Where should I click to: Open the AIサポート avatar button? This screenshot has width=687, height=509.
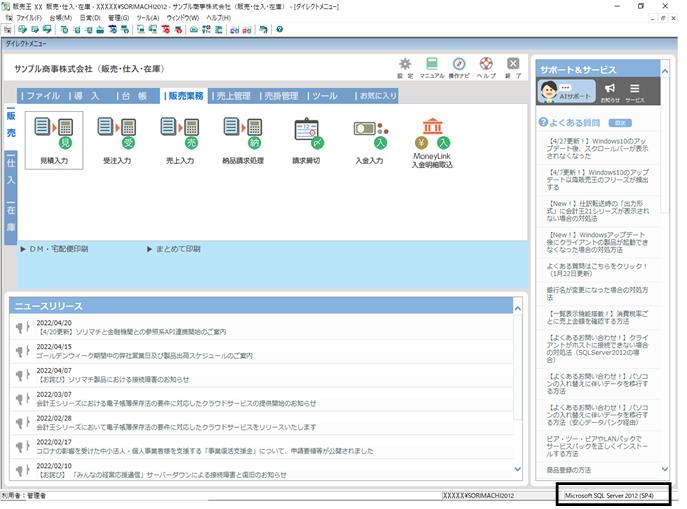tap(567, 91)
